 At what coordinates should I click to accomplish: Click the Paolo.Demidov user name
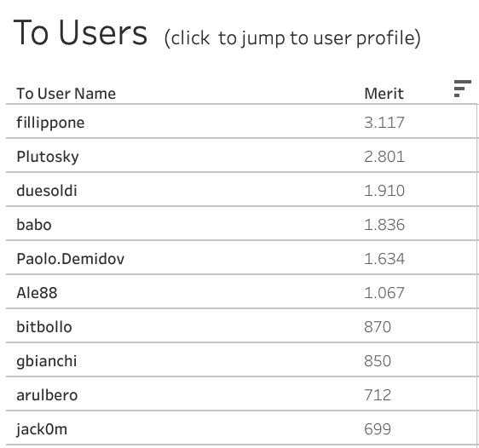coord(71,259)
